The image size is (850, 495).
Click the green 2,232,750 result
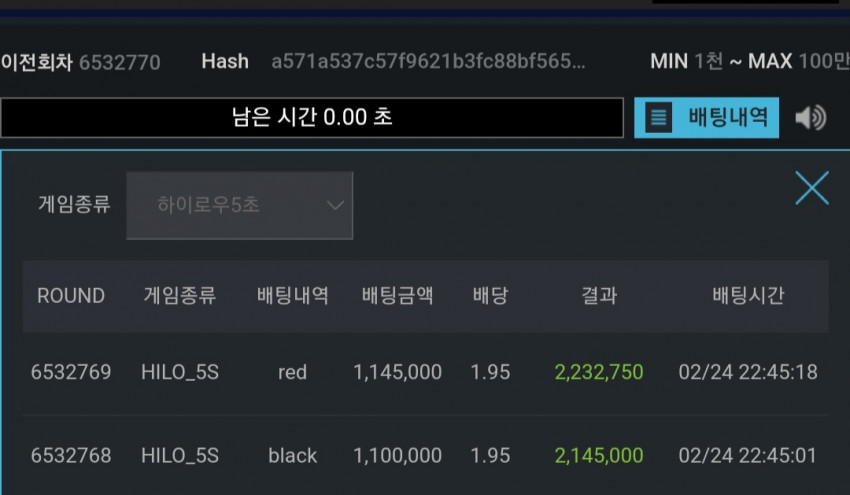pyautogui.click(x=599, y=372)
